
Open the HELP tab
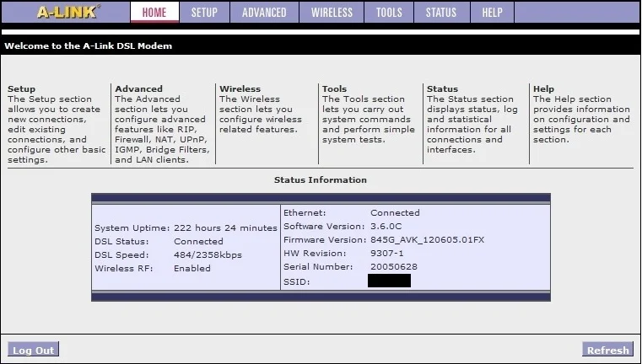pyautogui.click(x=492, y=13)
